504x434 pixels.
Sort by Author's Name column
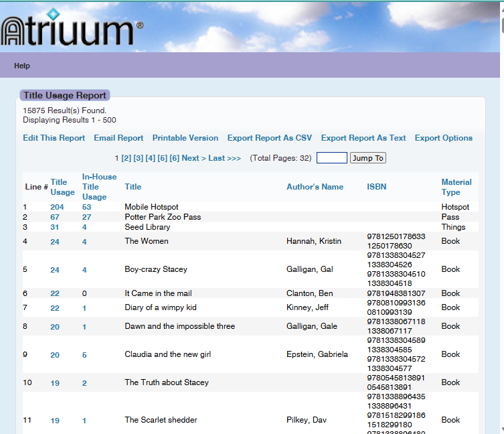tap(315, 187)
